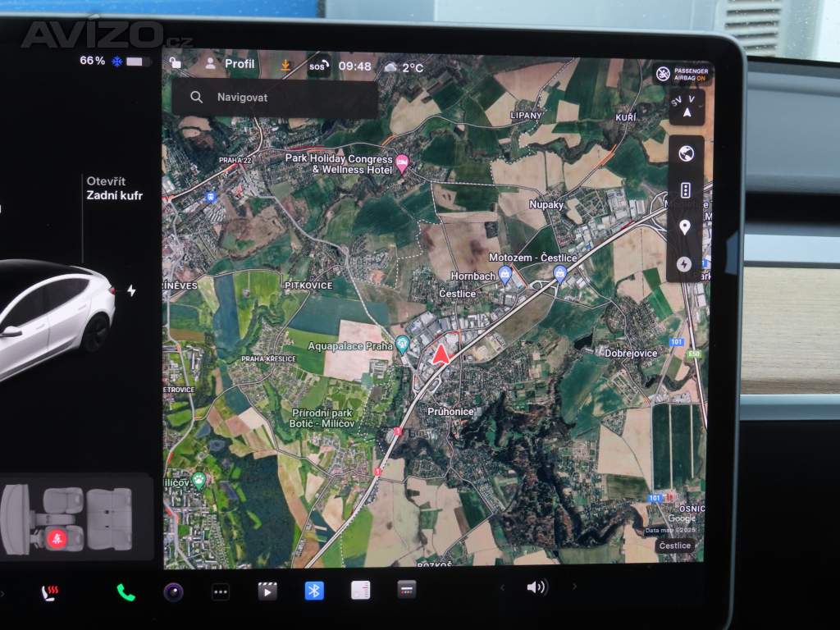Open the green phone app
The image size is (840, 630).
(126, 592)
